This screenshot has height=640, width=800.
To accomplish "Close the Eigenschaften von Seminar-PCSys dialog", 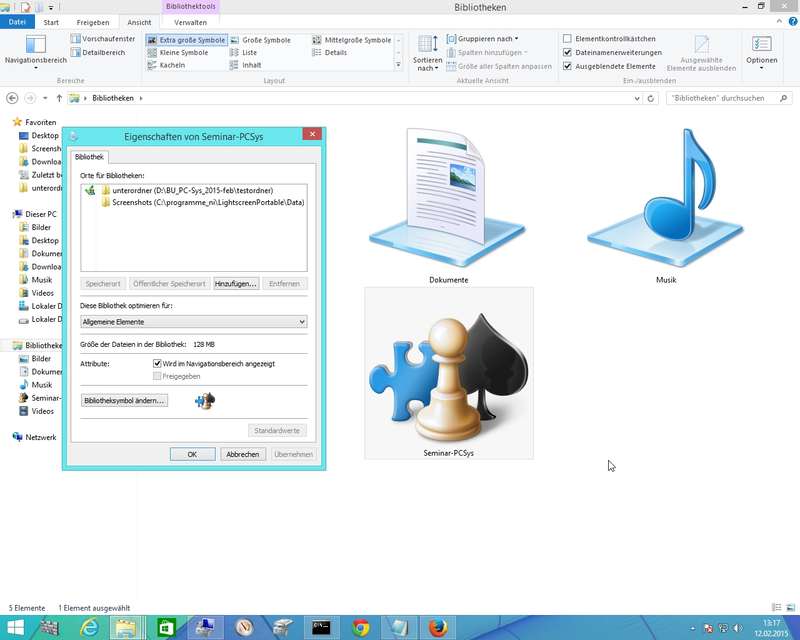I will (312, 134).
